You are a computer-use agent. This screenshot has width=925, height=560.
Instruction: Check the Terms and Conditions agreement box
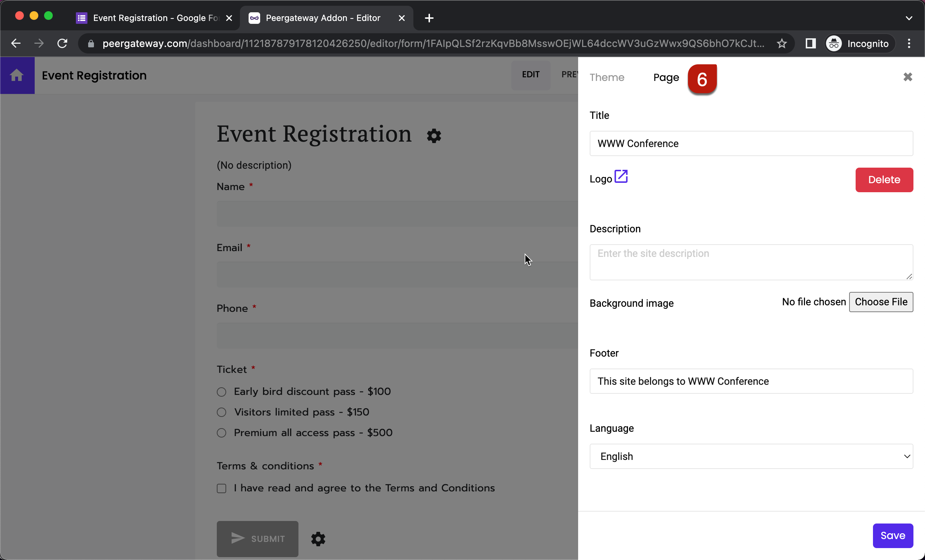click(x=221, y=488)
